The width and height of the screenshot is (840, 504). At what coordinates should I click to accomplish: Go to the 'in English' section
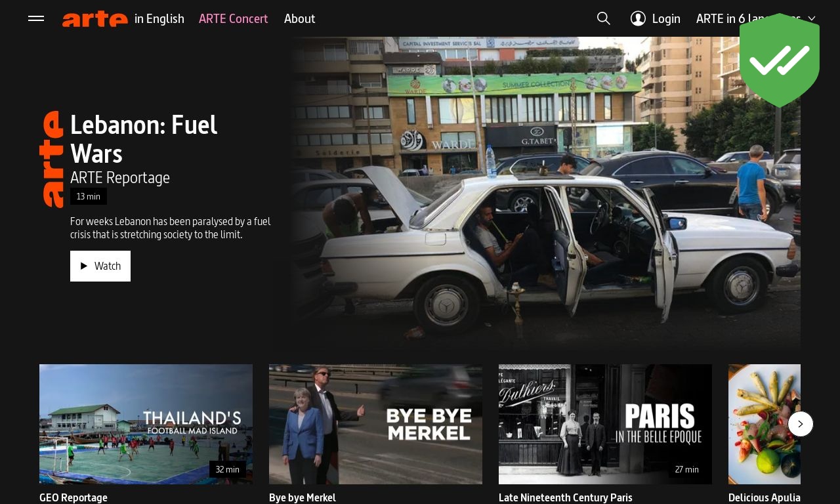[x=159, y=18]
